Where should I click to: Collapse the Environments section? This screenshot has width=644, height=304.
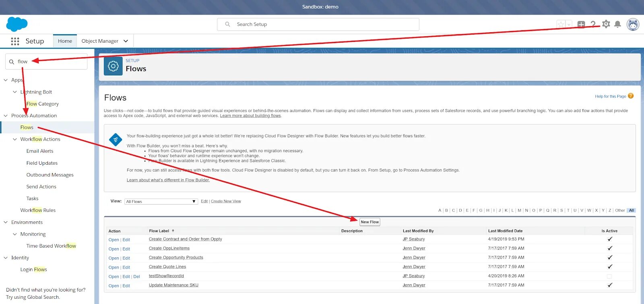tap(6, 222)
